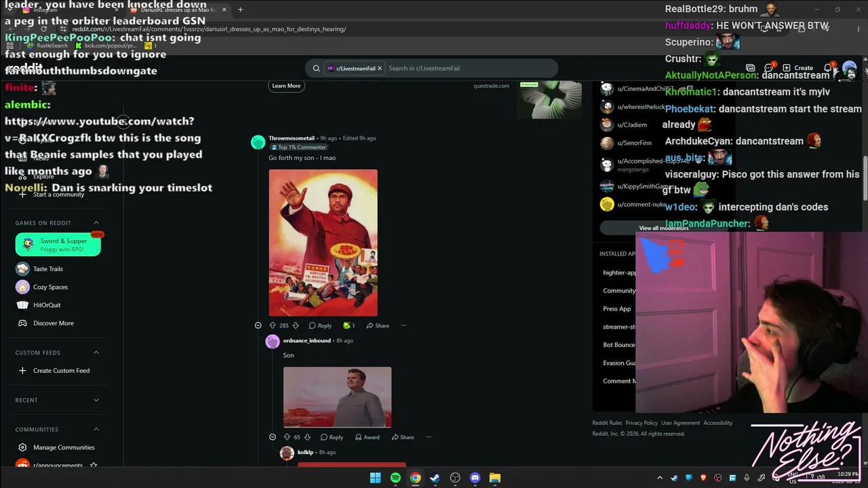The height and width of the screenshot is (488, 868).
Task: Open Steam from the taskbar
Action: [x=435, y=478]
